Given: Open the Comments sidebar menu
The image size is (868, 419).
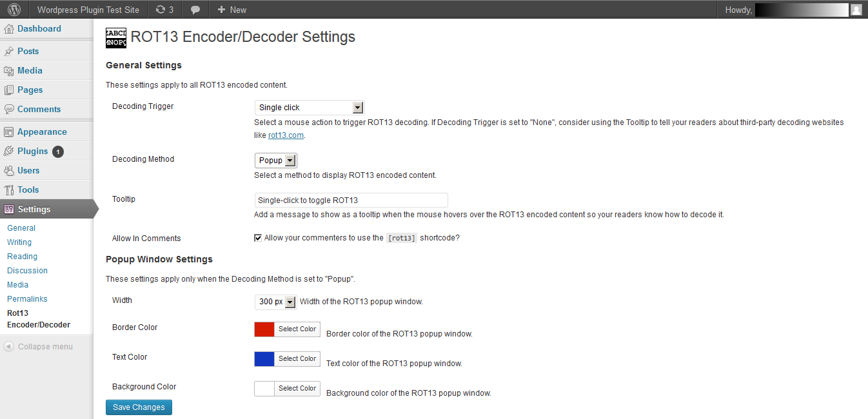Looking at the screenshot, I should click(39, 109).
